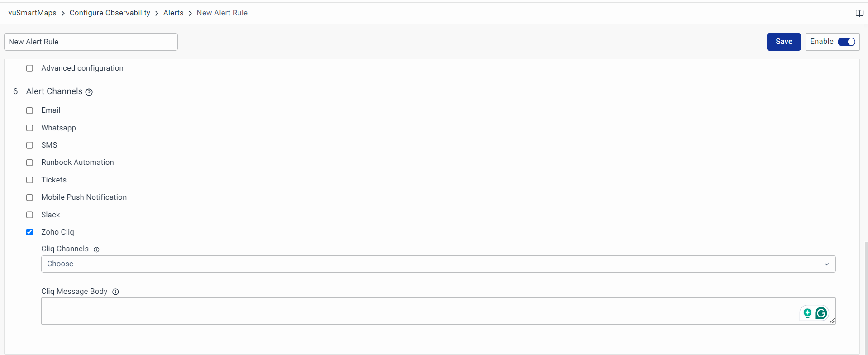Click the Cliq Message Body info icon

coord(115,292)
